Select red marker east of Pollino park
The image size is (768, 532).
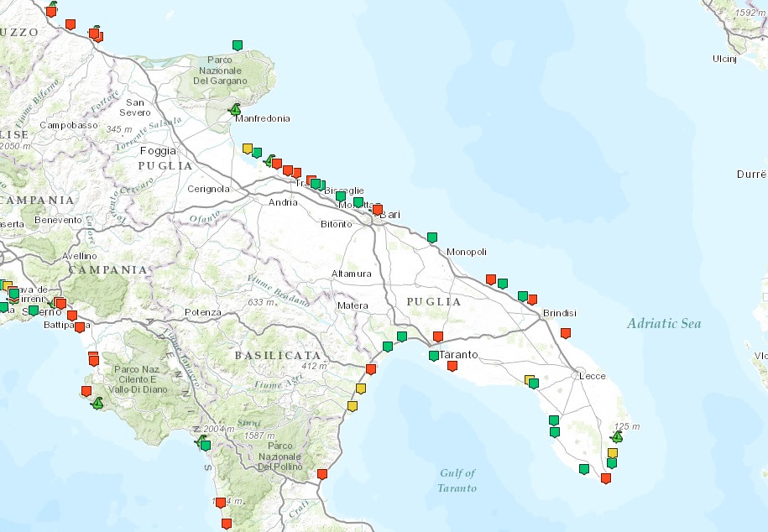click(x=322, y=474)
